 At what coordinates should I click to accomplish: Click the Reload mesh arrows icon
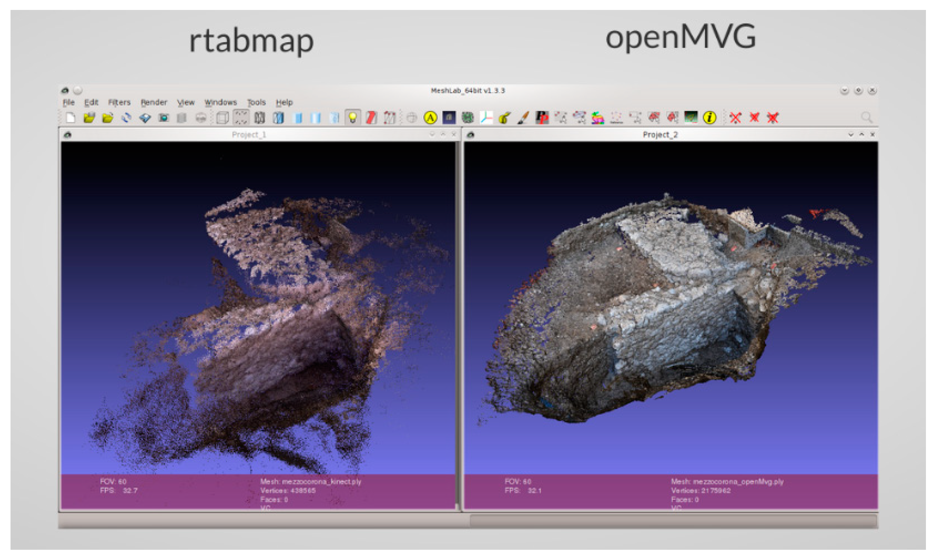pos(126,118)
